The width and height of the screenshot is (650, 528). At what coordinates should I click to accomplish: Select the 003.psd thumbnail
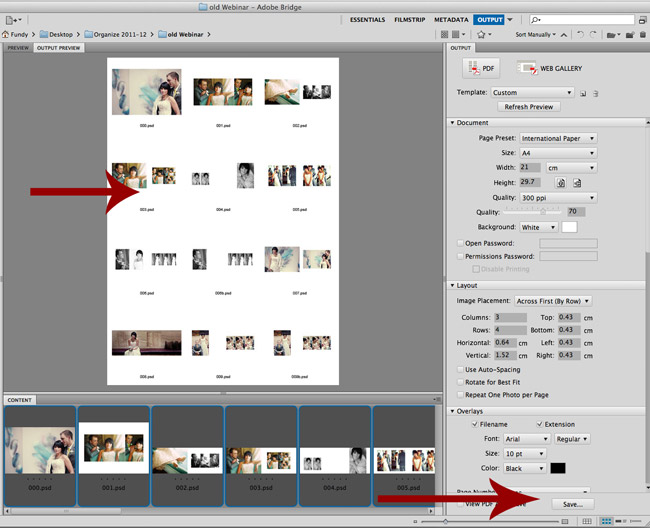pos(261,456)
